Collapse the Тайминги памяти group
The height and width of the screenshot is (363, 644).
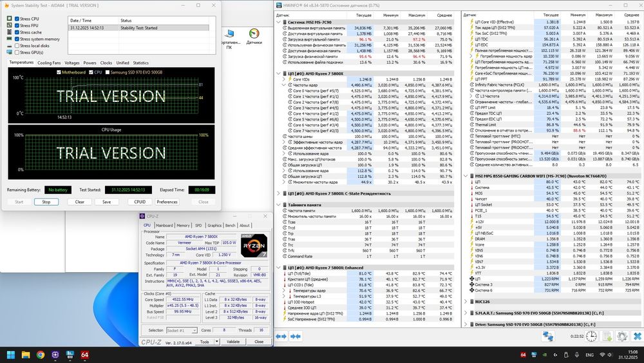(279, 205)
